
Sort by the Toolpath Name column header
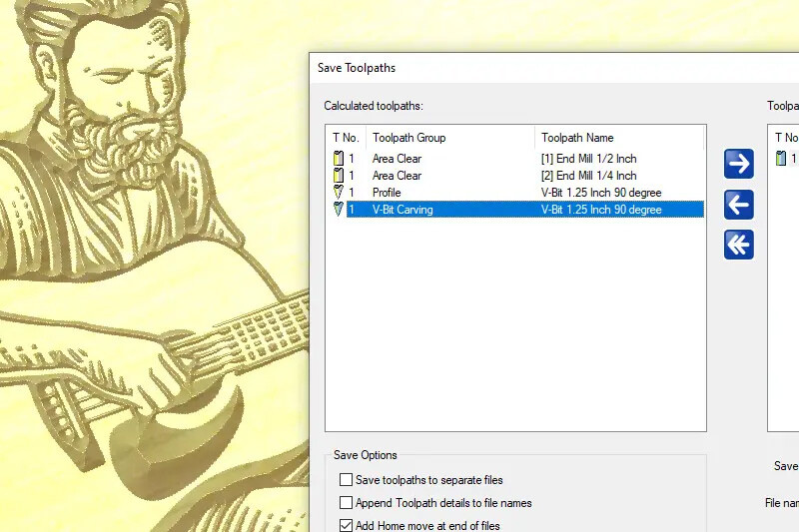click(x=619, y=138)
